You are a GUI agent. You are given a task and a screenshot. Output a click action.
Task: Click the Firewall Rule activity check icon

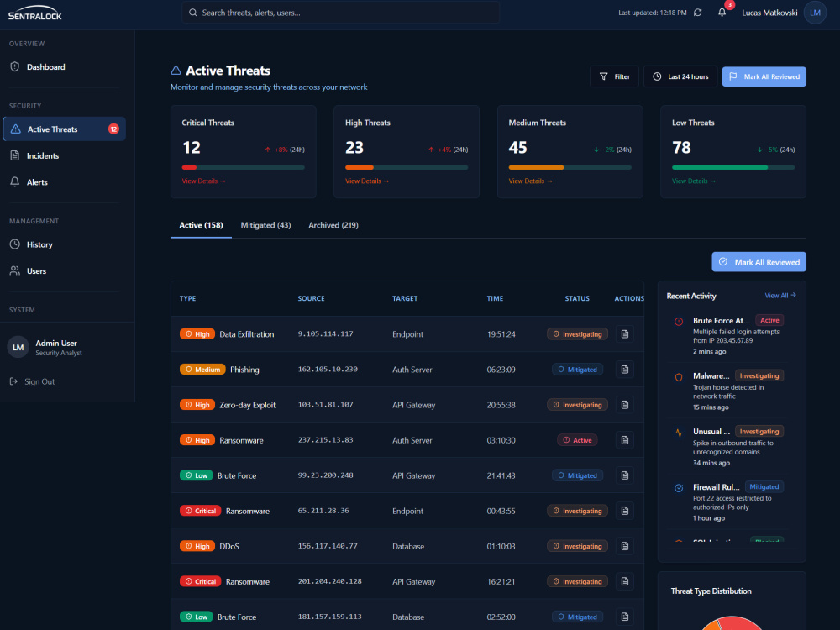[x=679, y=488]
